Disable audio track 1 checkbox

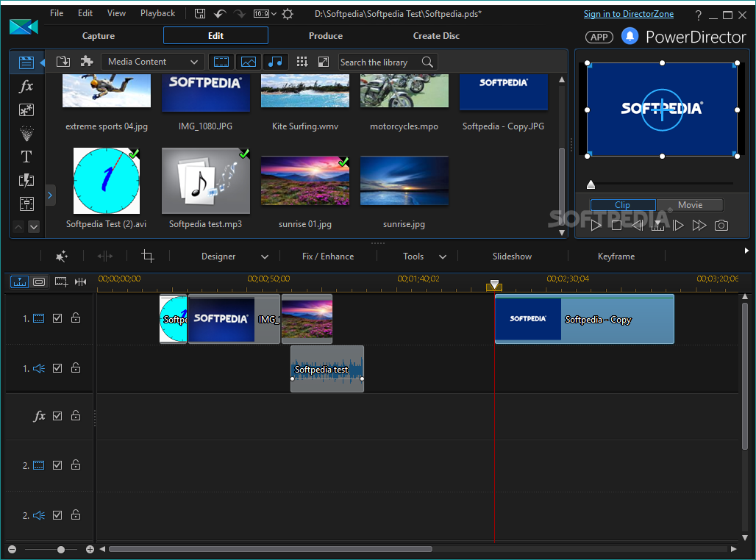pos(57,368)
